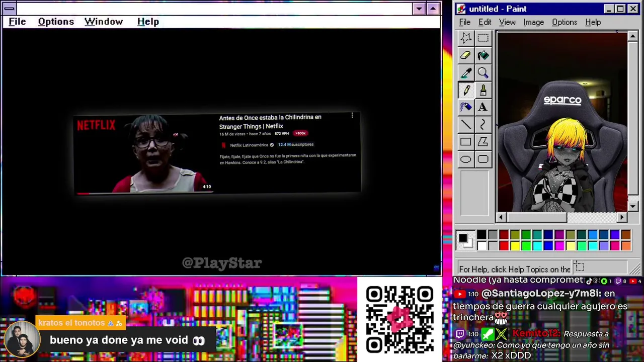Choose the Airbrush spray tool
Viewport: 644px width, 362px height.
(466, 107)
